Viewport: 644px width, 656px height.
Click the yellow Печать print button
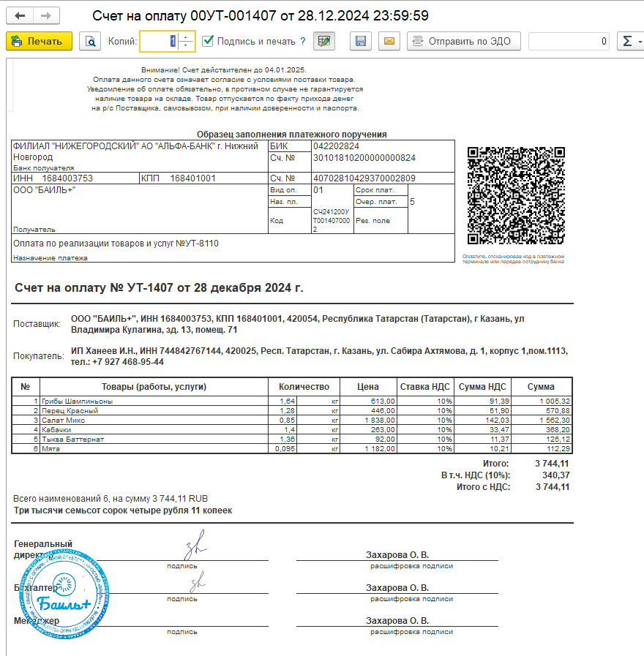[x=40, y=42]
